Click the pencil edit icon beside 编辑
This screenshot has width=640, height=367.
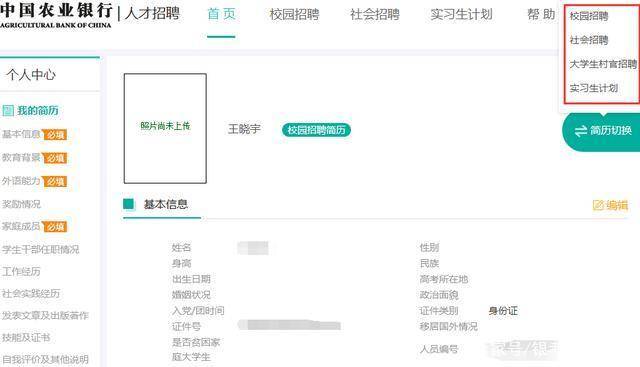[x=598, y=205]
